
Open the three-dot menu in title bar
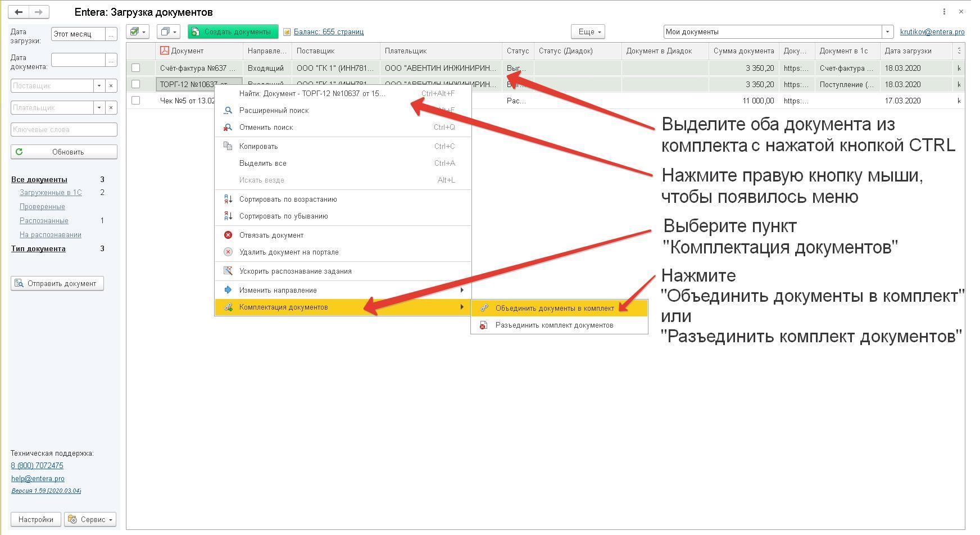(x=944, y=11)
